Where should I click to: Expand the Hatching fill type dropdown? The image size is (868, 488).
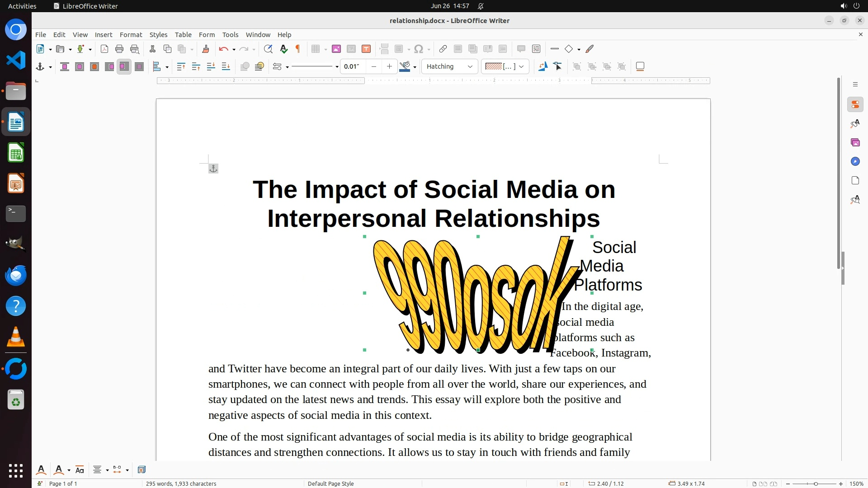(x=470, y=66)
